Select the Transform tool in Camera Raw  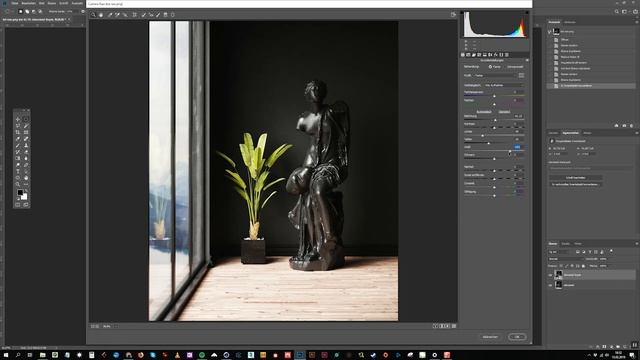(135, 15)
